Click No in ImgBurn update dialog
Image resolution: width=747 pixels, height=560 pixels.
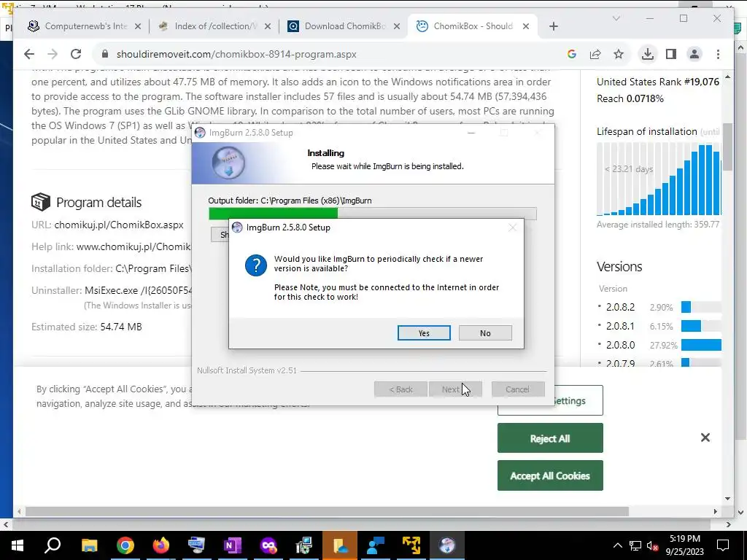tap(485, 332)
